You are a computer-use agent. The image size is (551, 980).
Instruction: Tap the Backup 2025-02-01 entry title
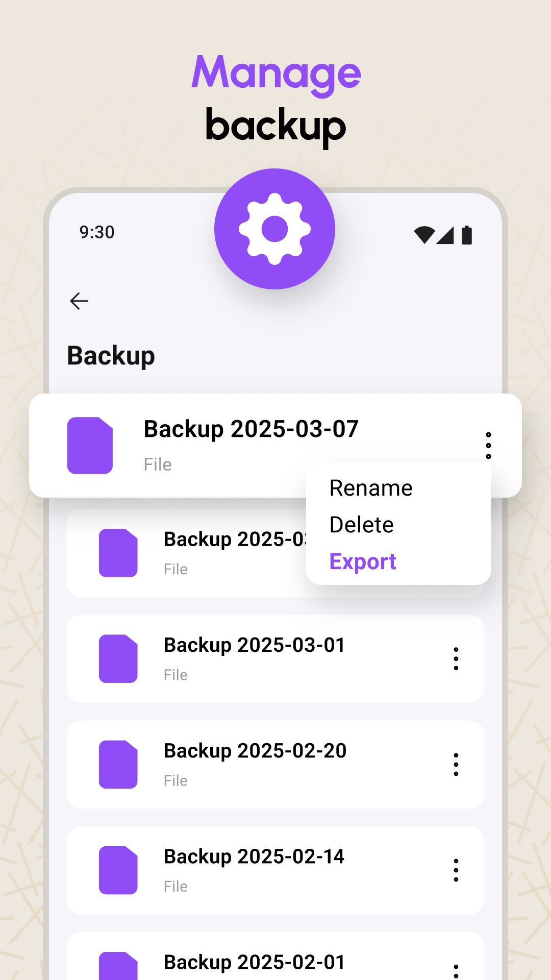254,962
